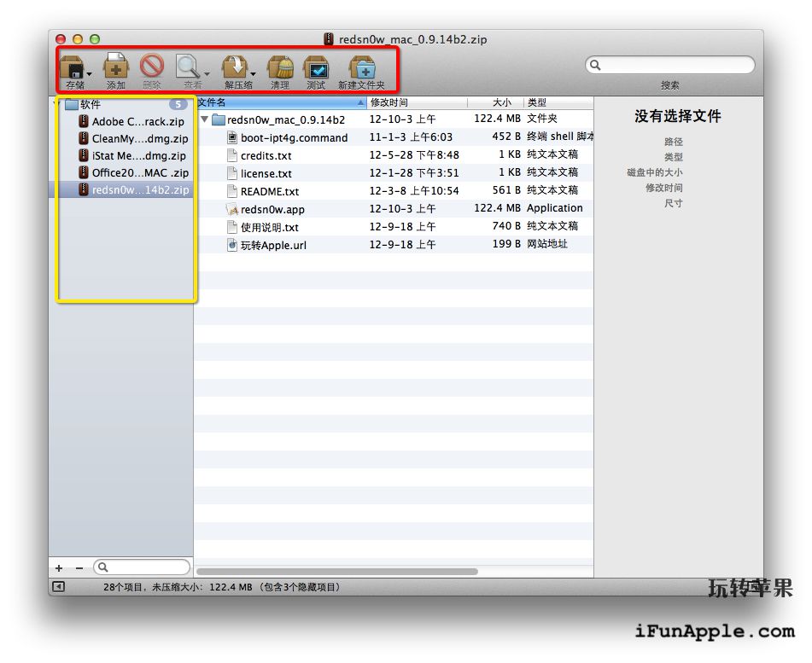Open the 解压缩 dropdown arrow
This screenshot has height=663, width=812.
254,74
